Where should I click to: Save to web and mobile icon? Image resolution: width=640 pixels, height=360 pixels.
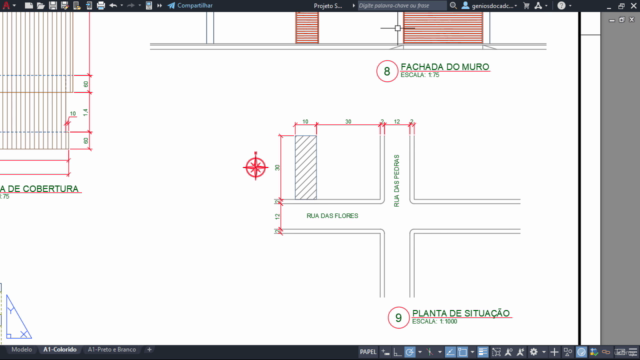89,5
